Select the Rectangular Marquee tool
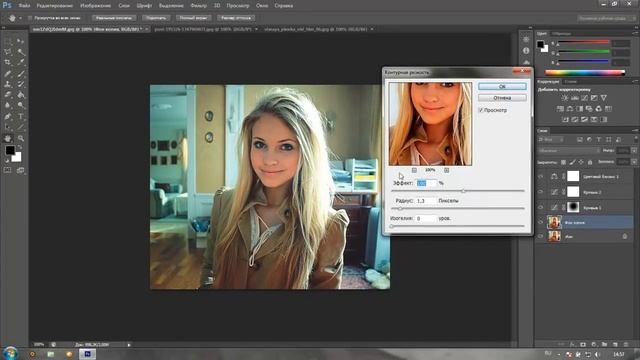 pyautogui.click(x=8, y=41)
